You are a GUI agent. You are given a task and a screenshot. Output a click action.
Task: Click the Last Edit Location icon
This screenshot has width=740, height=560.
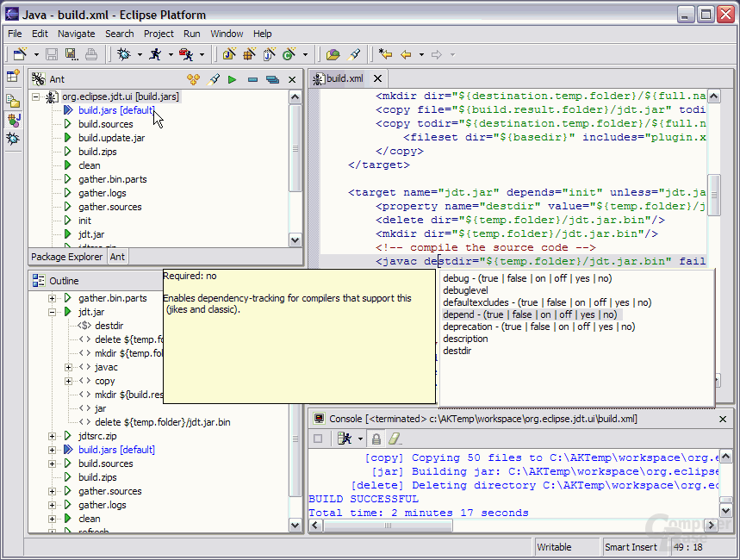coord(386,54)
